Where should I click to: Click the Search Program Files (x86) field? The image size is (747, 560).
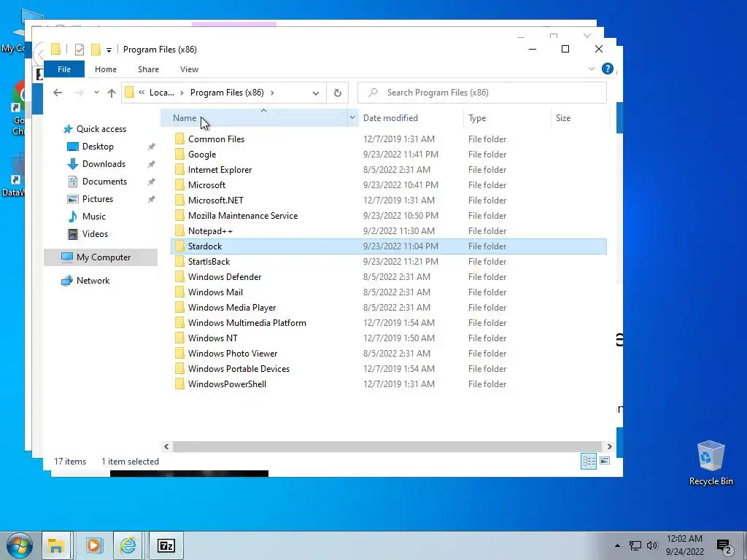point(482,93)
